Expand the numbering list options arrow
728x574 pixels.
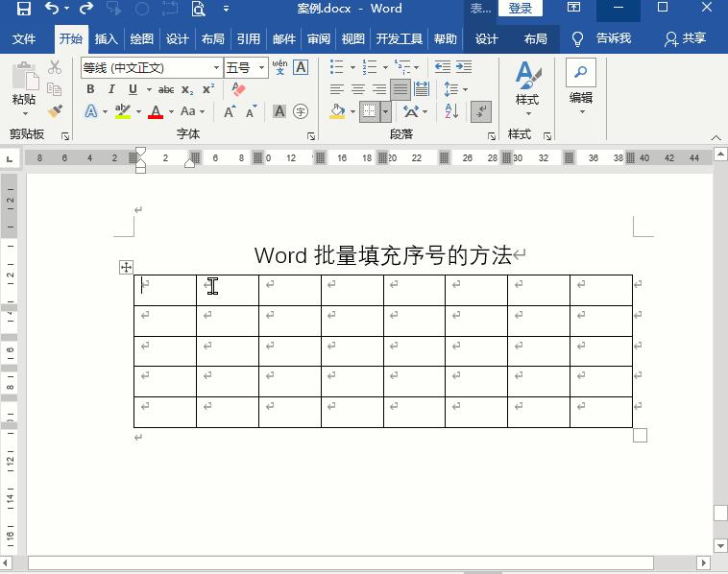385,68
